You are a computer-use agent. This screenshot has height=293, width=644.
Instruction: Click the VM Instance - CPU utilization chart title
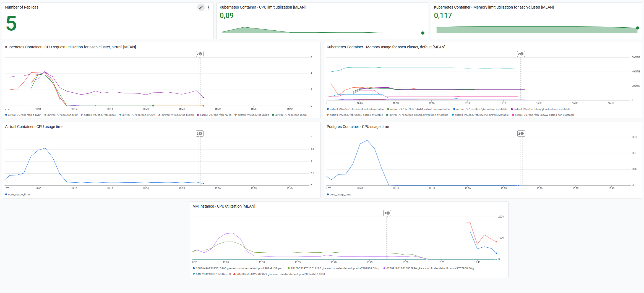[224, 206]
